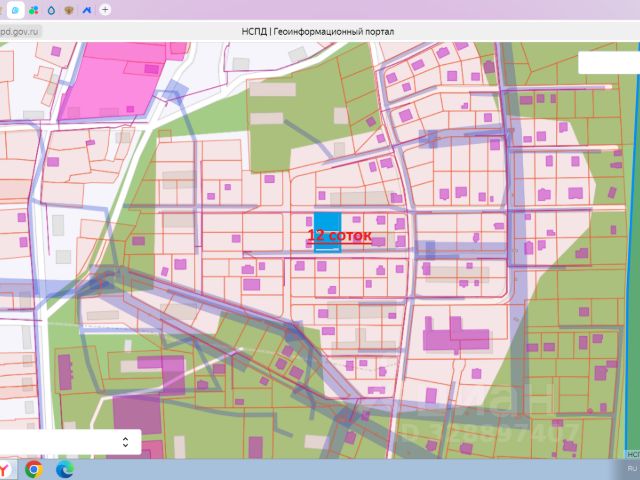Viewport: 640px width, 480px height.
Task: Open the Google Chrome taskbar icon
Action: (x=33, y=468)
